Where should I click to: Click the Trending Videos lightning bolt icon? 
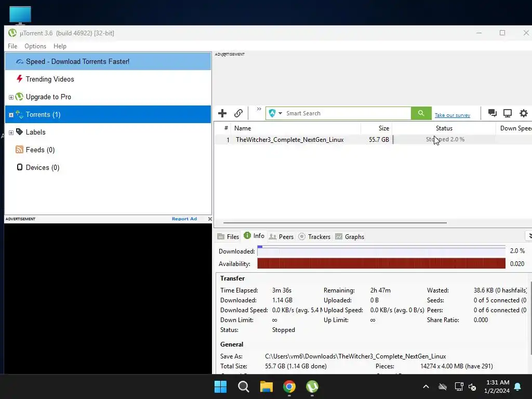pyautogui.click(x=19, y=79)
